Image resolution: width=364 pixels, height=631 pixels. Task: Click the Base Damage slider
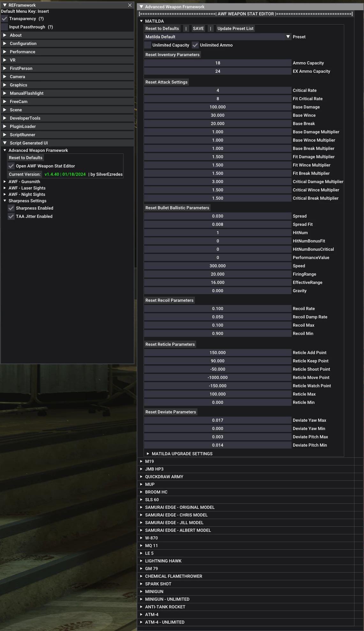point(218,107)
